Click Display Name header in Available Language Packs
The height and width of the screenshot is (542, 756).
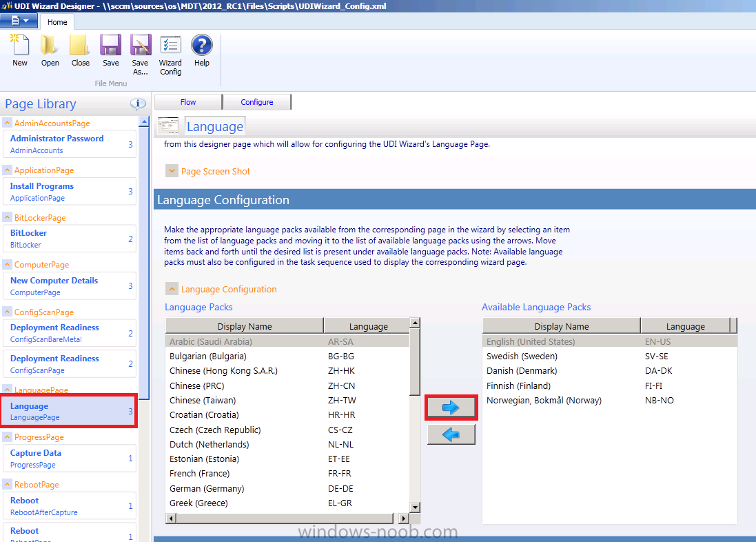(x=561, y=326)
